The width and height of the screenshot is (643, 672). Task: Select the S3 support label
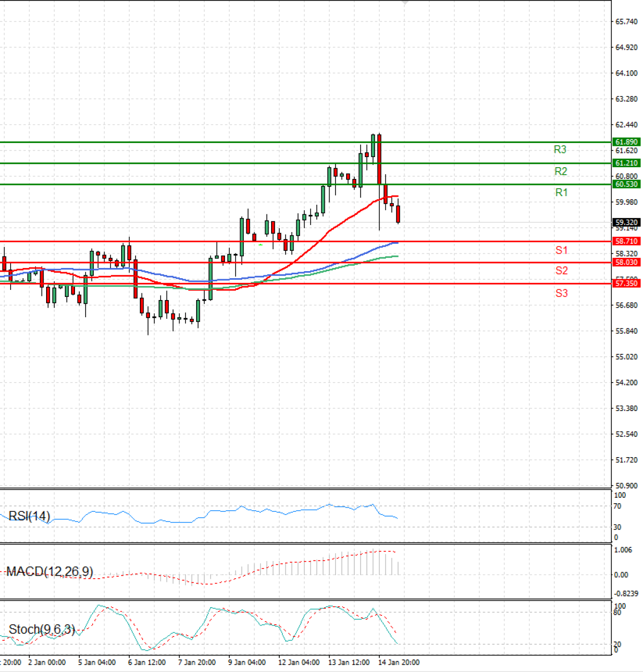click(561, 293)
